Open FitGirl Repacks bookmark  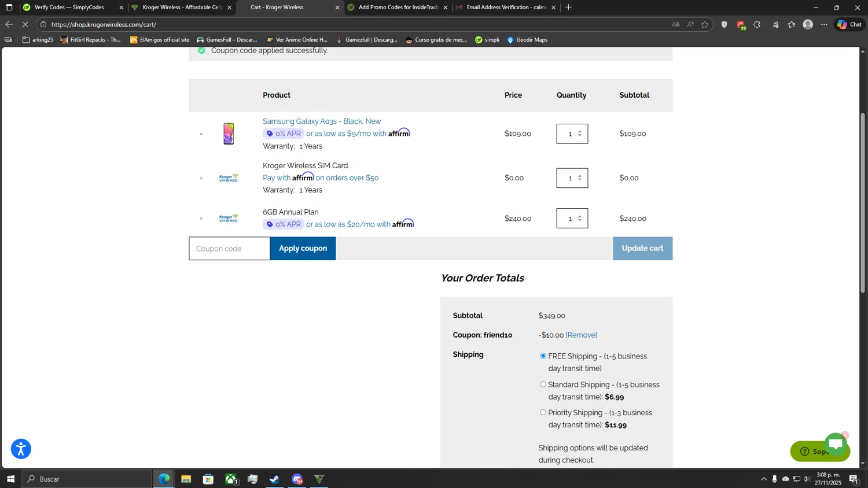pyautogui.click(x=90, y=40)
